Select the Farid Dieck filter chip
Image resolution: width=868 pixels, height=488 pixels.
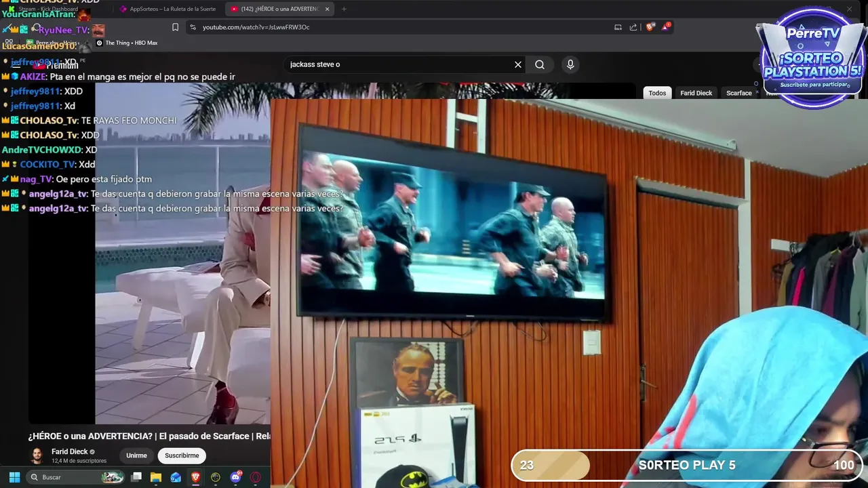696,93
